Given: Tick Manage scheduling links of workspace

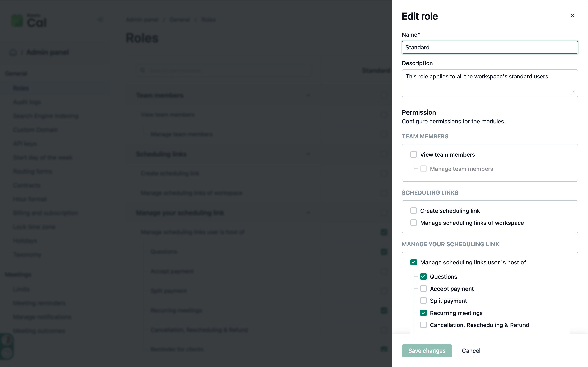Looking at the screenshot, I should pos(414,223).
